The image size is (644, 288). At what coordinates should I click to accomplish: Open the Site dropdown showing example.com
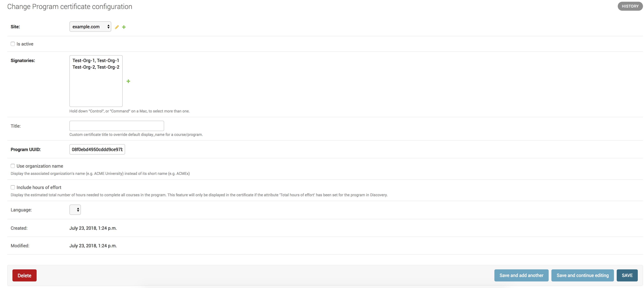tap(90, 27)
